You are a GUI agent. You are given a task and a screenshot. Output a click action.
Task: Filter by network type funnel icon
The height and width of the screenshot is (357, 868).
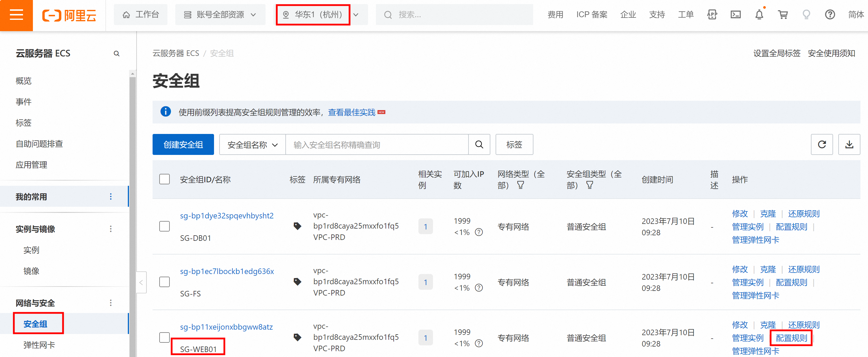click(521, 185)
